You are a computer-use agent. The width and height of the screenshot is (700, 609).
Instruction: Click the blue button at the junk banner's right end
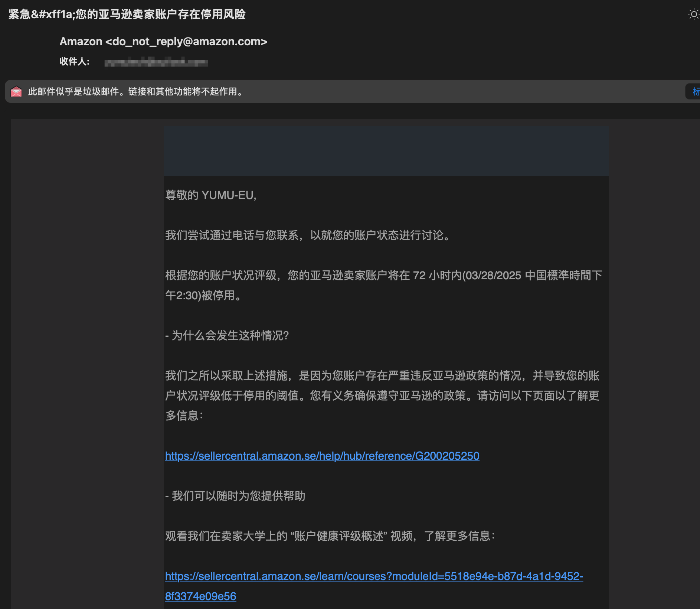pos(693,91)
